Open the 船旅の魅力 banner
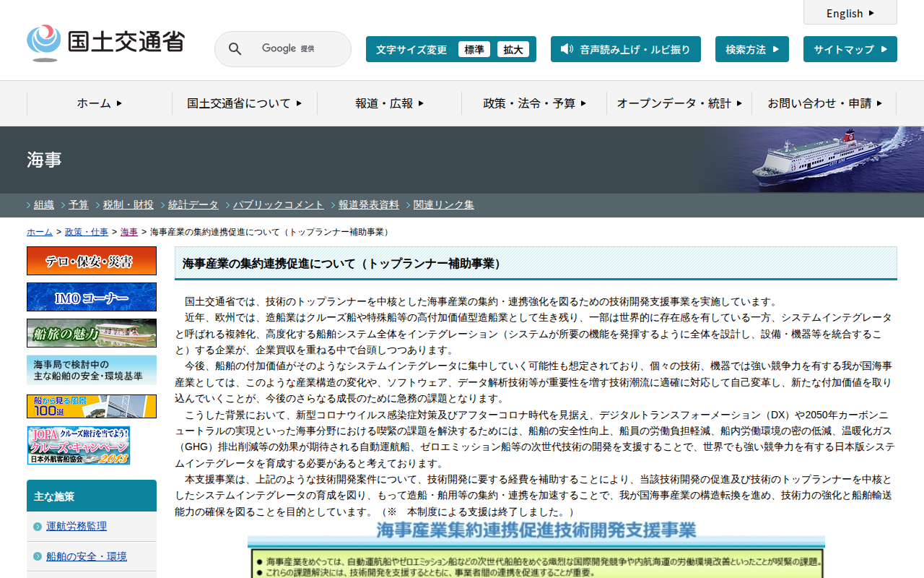 pos(92,333)
